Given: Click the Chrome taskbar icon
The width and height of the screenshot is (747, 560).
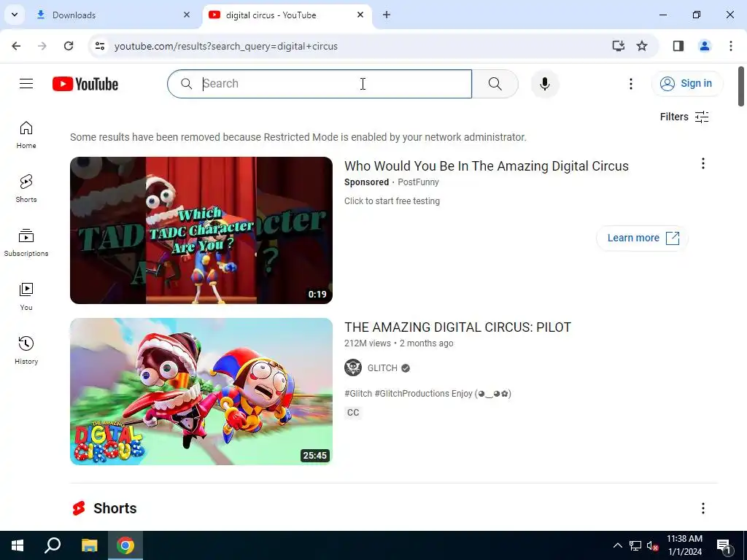Looking at the screenshot, I should pyautogui.click(x=125, y=545).
